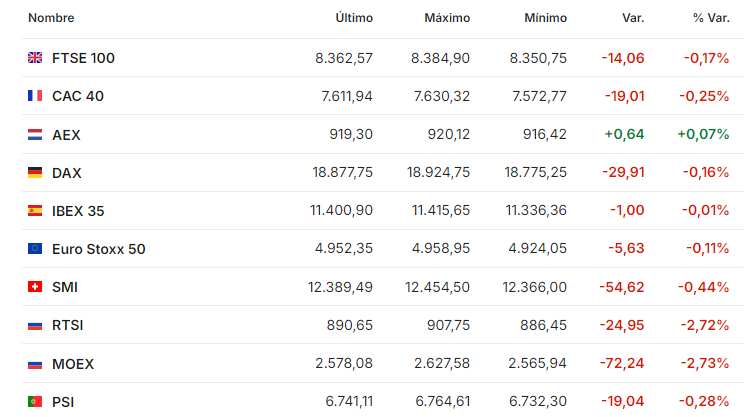Image resolution: width=744 pixels, height=417 pixels.
Task: Select the IBEX 35 index name
Action: coord(78,211)
